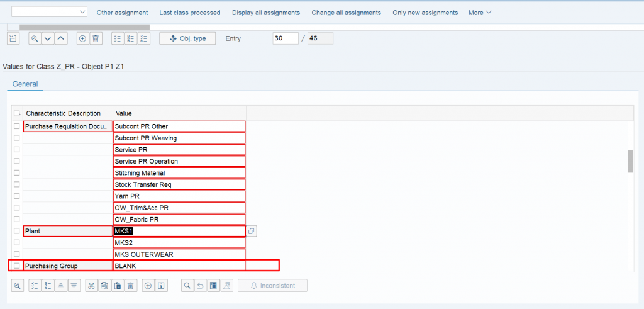Screen dimensions: 644x309
Task: Click the undo arrow icon in bottom toolbar
Action: click(x=201, y=286)
